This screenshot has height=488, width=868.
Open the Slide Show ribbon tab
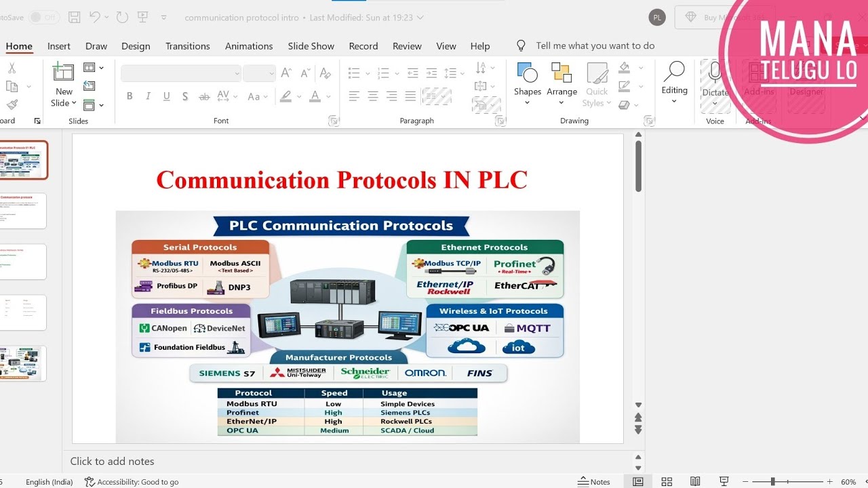point(311,46)
